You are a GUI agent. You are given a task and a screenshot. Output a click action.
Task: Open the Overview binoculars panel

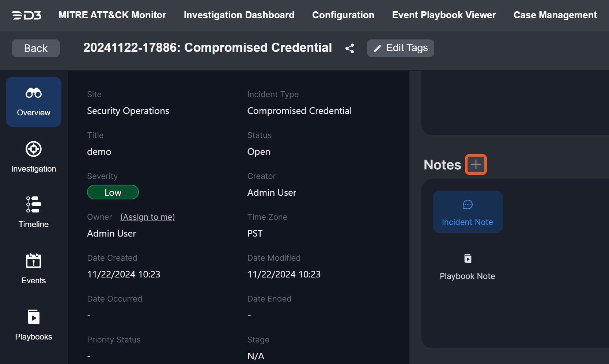34,102
